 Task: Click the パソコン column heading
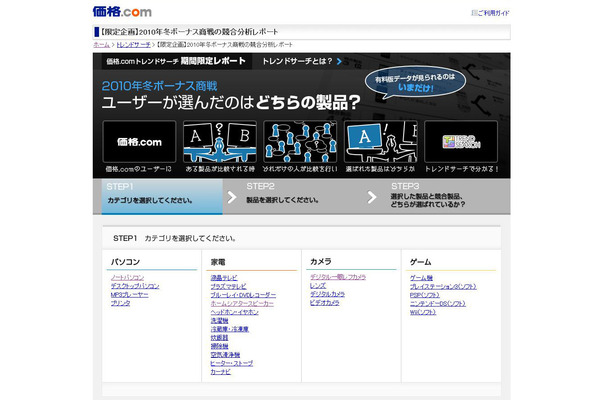pos(125,262)
